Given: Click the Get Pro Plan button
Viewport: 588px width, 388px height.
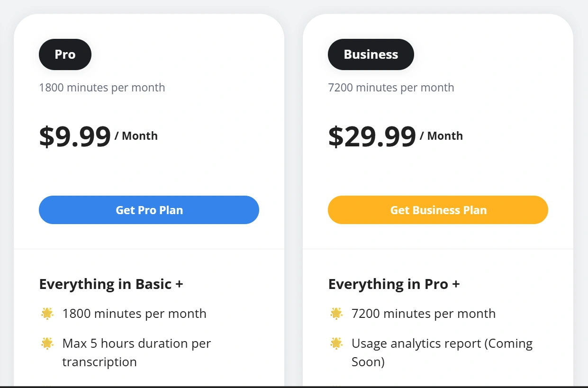Looking at the screenshot, I should [149, 210].
